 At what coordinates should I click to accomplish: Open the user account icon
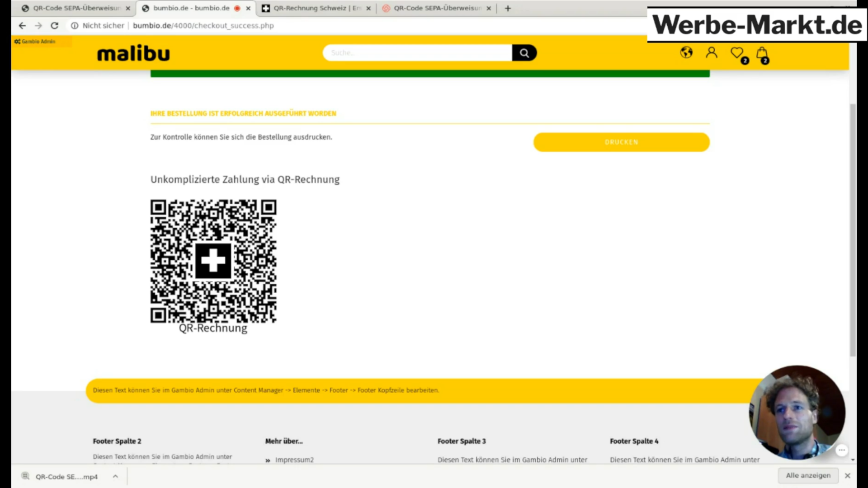(x=712, y=52)
